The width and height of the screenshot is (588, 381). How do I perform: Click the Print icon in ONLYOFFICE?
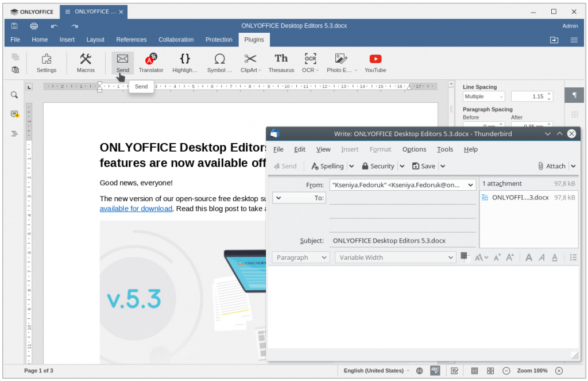(x=34, y=26)
